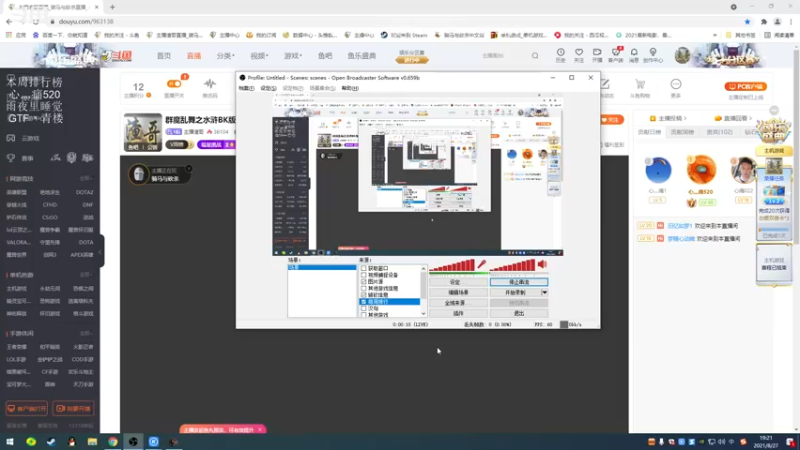Toggle the fourth source checkbox 其他游戏信息
800x450 pixels.
coord(364,288)
